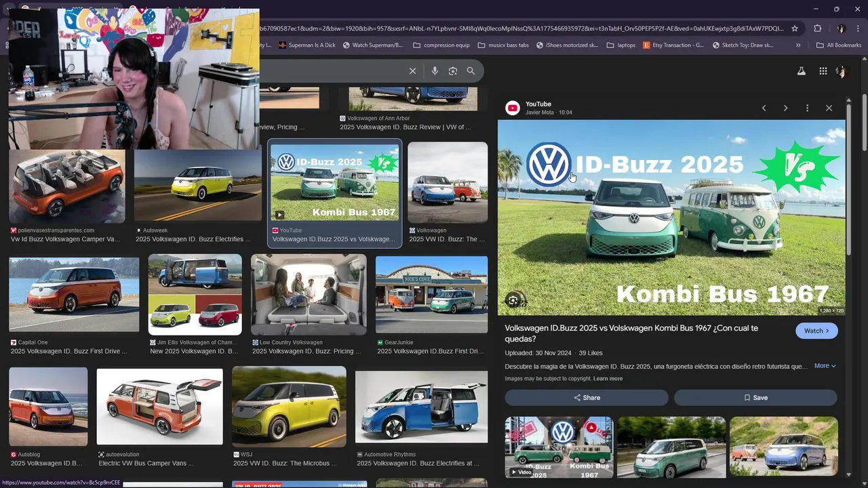Open the autoevolution Electric VW Bus Camper image

tap(160, 407)
